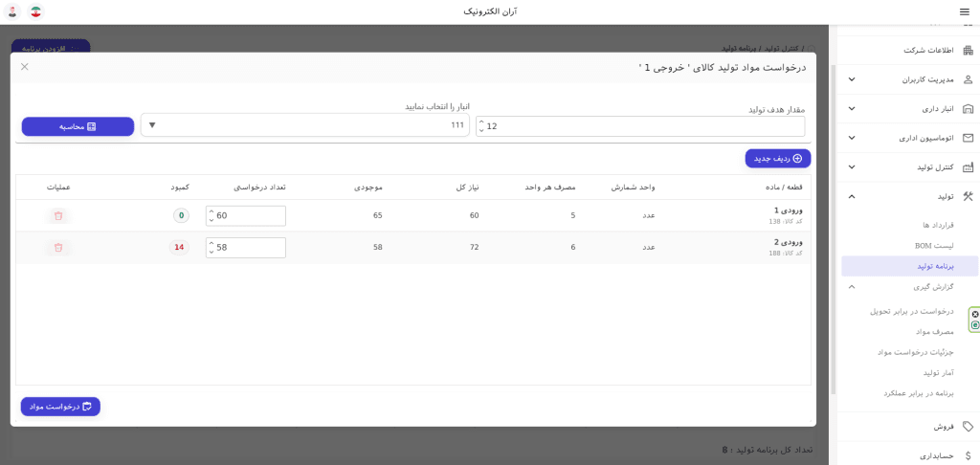Add a row with ردیف جدید
Viewport: 980px width, 465px height.
pyautogui.click(x=777, y=159)
